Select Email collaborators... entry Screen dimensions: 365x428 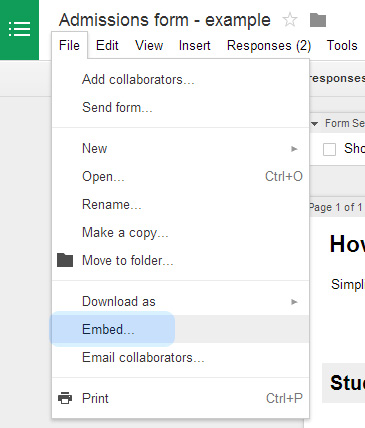(x=180, y=357)
